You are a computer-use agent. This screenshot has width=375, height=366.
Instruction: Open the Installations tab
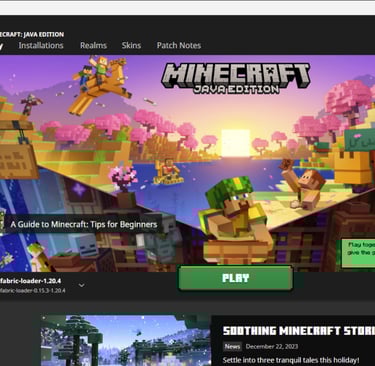pos(41,45)
